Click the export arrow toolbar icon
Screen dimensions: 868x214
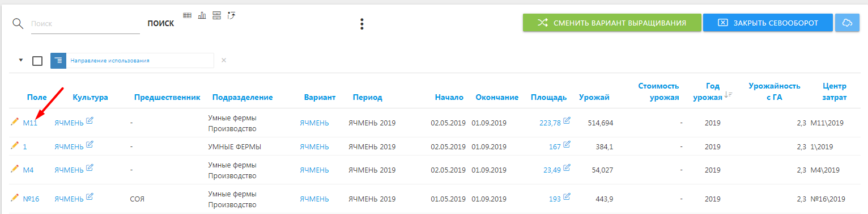(x=231, y=15)
